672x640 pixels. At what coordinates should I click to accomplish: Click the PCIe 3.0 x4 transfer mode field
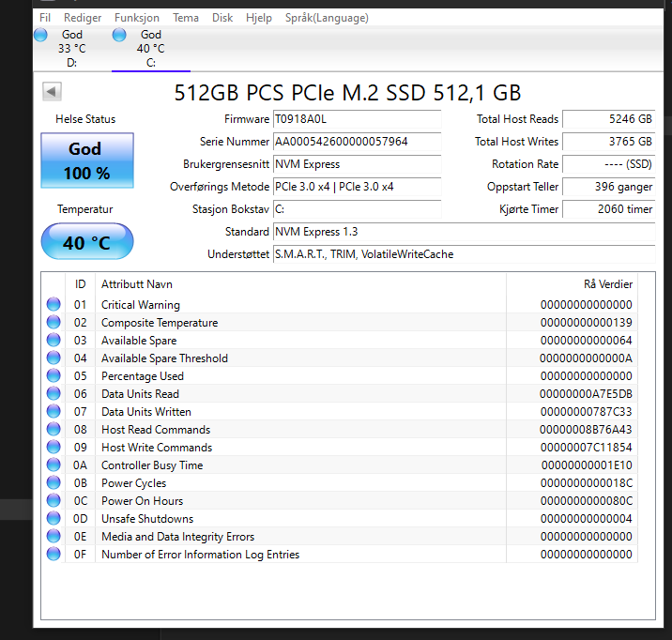357,187
